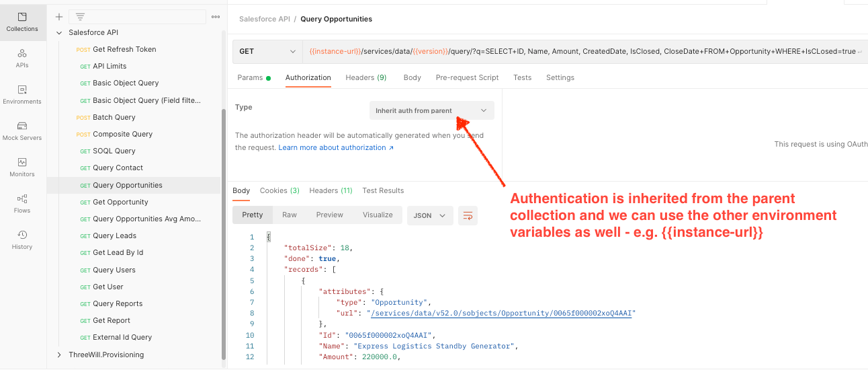This screenshot has height=370, width=868.
Task: Click the "done": true response line
Action: [x=312, y=258]
